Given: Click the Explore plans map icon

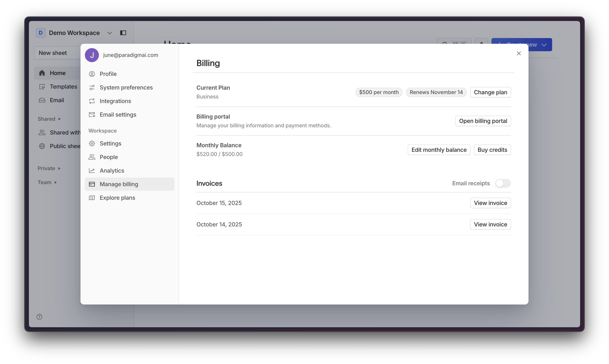Looking at the screenshot, I should tap(92, 198).
